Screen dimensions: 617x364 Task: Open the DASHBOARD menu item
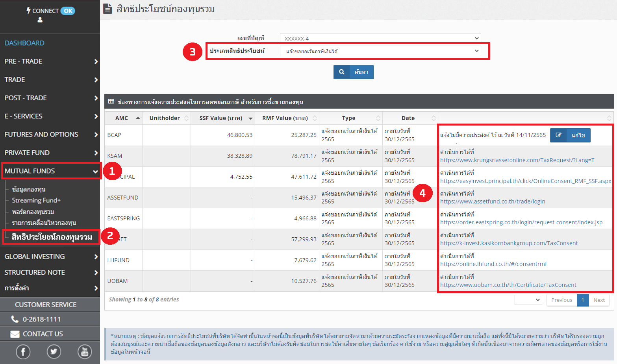pos(24,43)
